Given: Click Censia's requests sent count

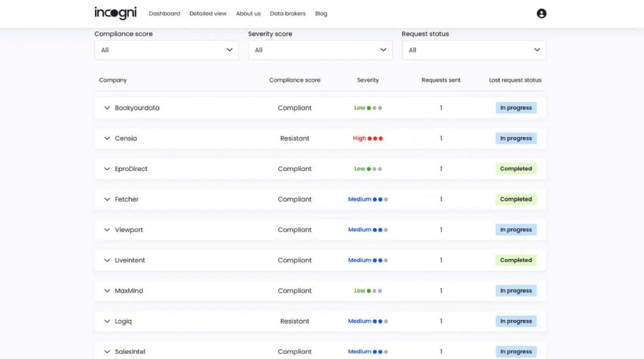Looking at the screenshot, I should coord(441,139).
